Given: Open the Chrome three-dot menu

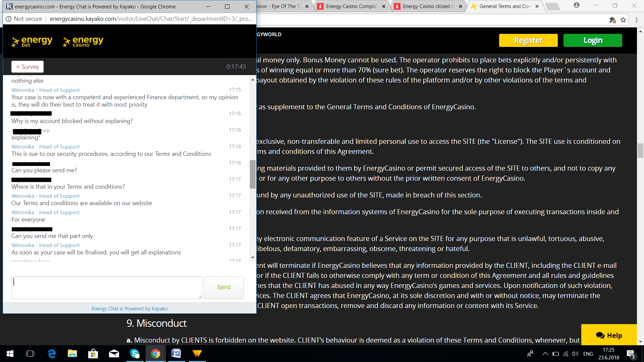Looking at the screenshot, I should 636,20.
